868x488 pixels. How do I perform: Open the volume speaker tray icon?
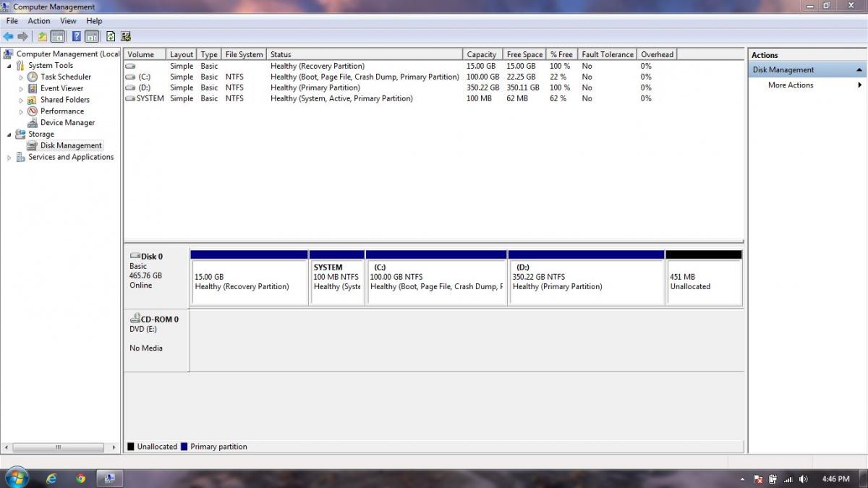point(804,479)
